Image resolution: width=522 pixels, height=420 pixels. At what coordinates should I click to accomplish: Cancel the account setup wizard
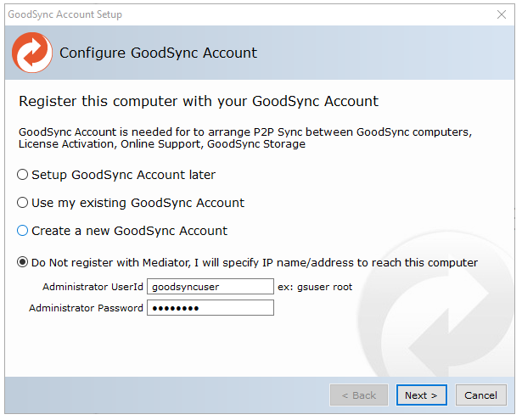click(x=480, y=395)
